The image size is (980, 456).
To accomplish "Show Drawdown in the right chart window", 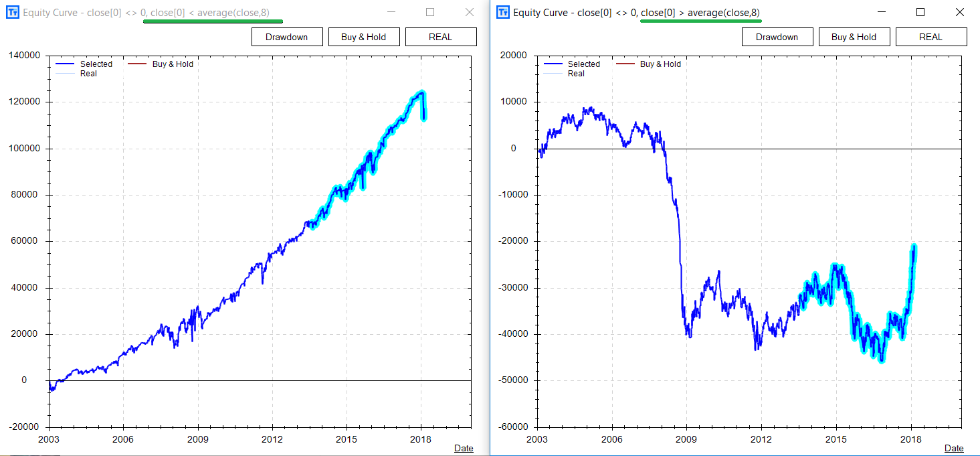I will [777, 37].
